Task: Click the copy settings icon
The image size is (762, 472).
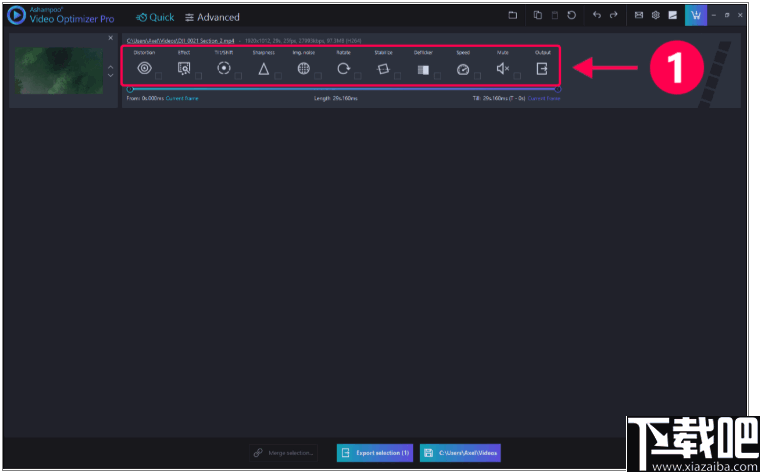Action: coord(537,15)
